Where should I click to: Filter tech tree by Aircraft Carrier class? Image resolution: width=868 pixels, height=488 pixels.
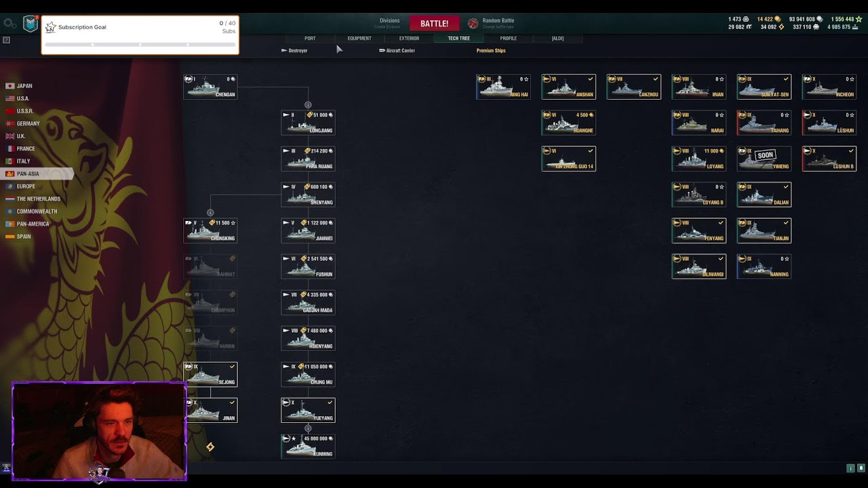coord(397,50)
